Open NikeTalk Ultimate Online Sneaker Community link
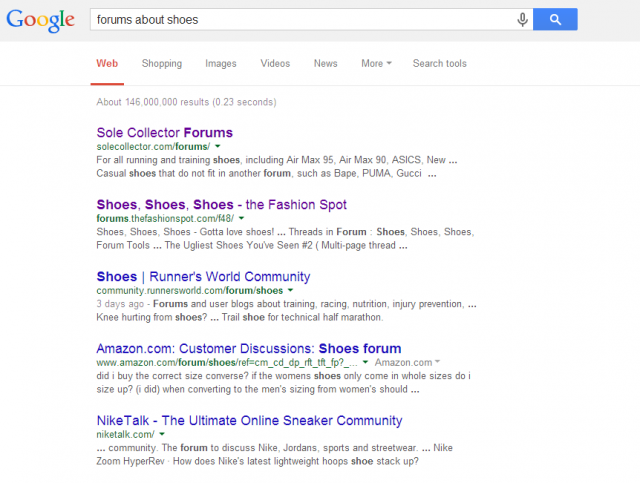 (249, 420)
